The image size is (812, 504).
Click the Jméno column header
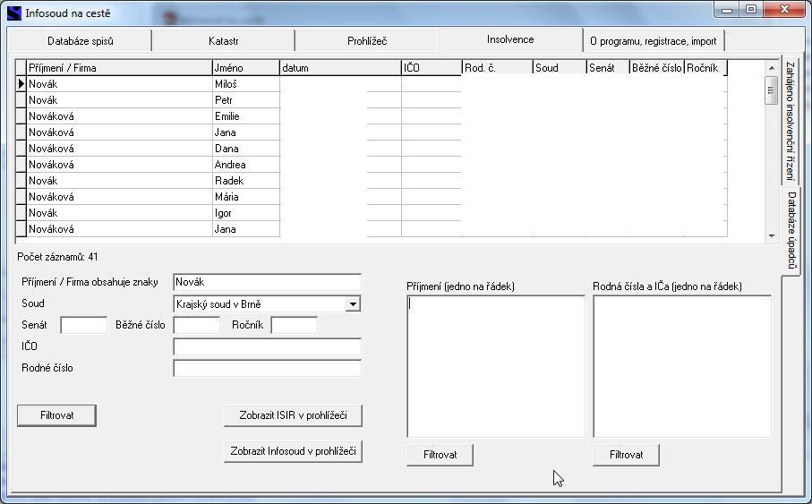point(246,68)
